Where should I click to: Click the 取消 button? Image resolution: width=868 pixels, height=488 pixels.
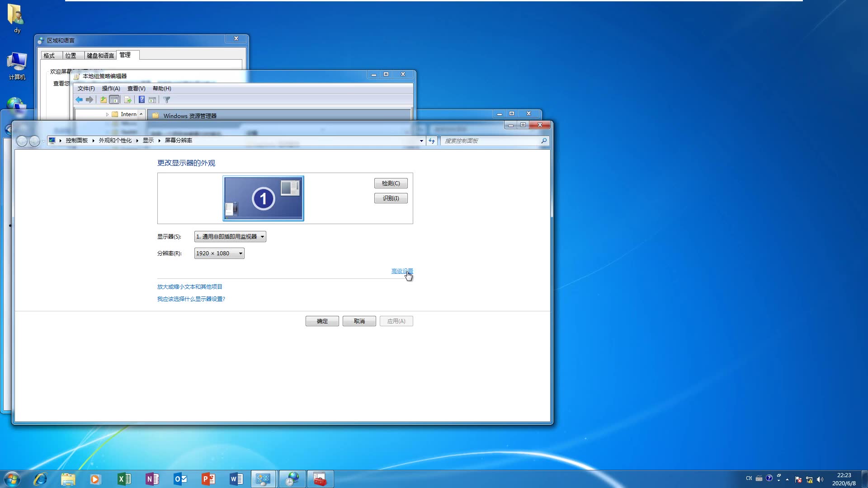[x=359, y=321]
